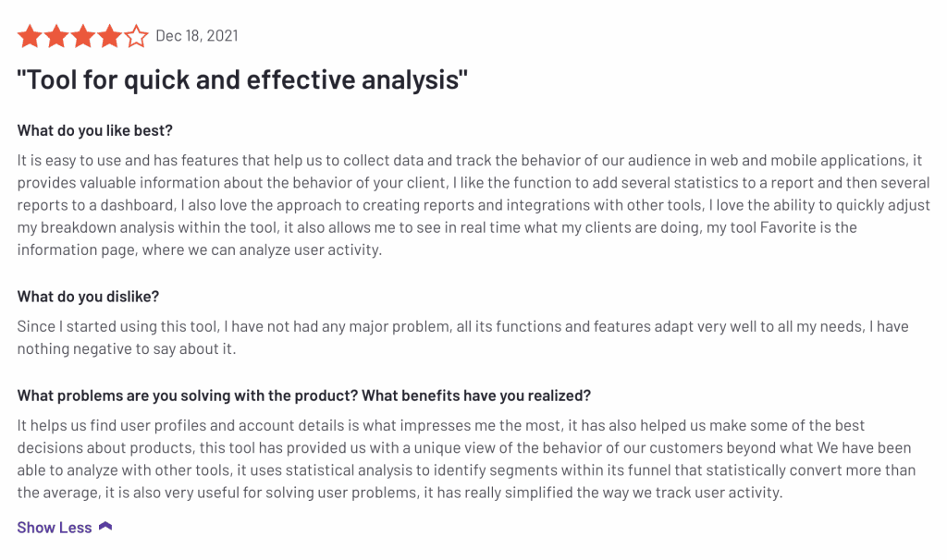Click the second filled rating star
The image size is (947, 560).
click(55, 36)
